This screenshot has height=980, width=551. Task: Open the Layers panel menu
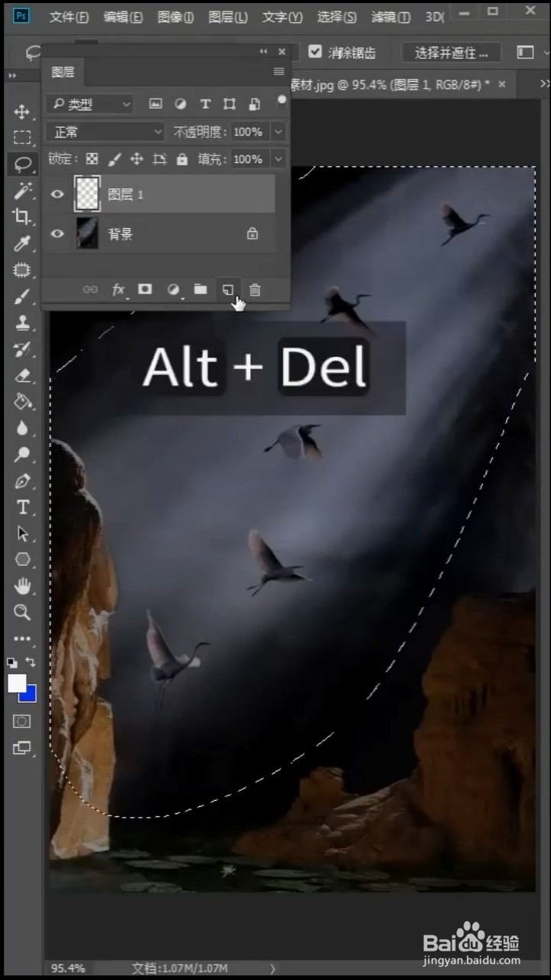click(x=279, y=72)
